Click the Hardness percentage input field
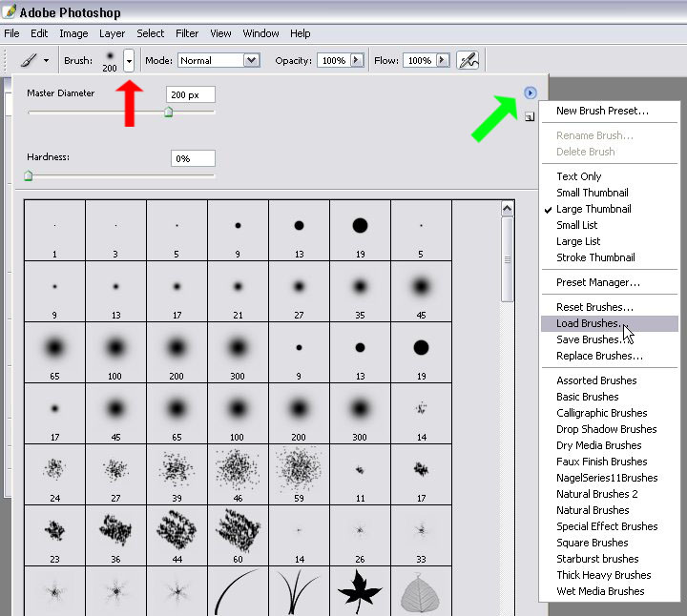 click(192, 158)
